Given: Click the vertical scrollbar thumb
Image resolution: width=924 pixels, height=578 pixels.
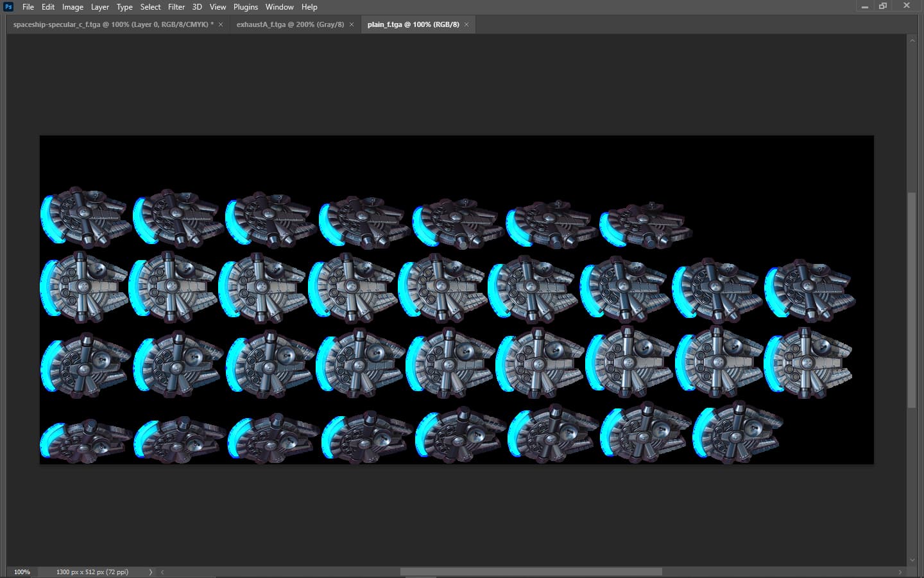Looking at the screenshot, I should coord(912,300).
